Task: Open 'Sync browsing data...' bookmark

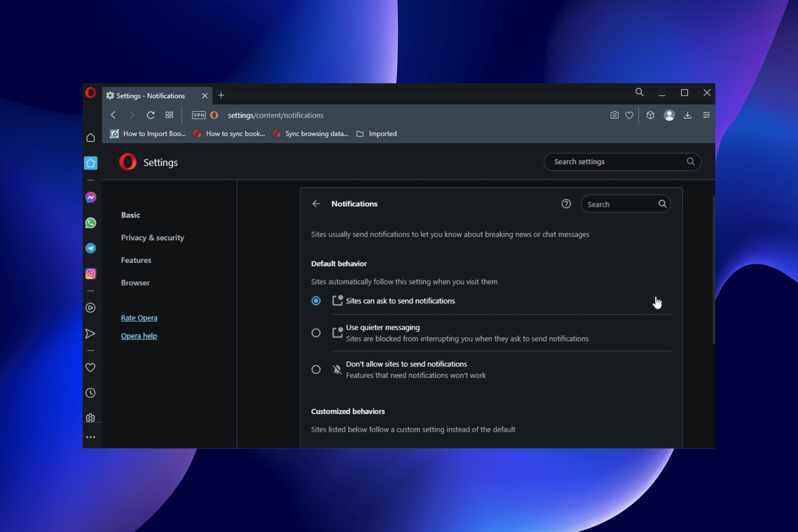Action: (311, 134)
